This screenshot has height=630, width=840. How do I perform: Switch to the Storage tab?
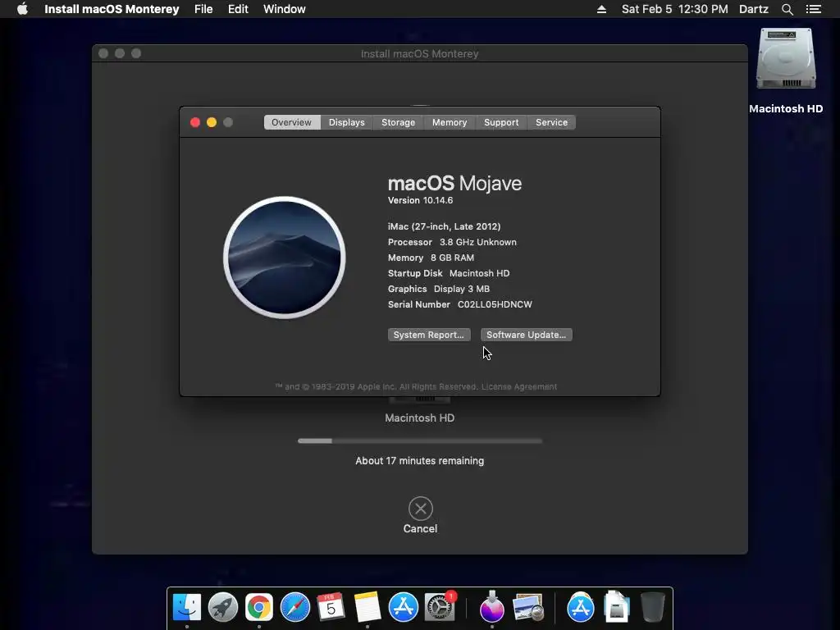click(x=398, y=122)
